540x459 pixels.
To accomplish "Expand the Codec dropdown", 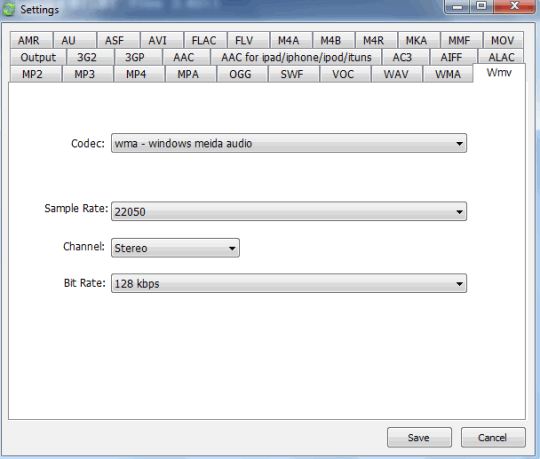I will (289, 143).
